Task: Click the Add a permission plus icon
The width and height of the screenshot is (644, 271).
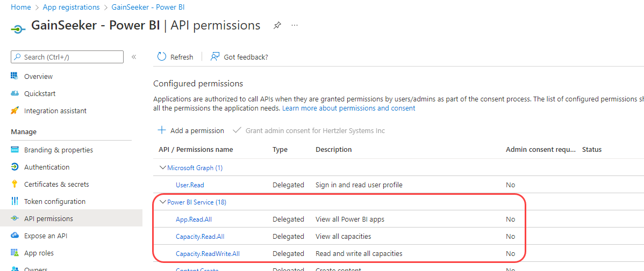Action: (162, 130)
